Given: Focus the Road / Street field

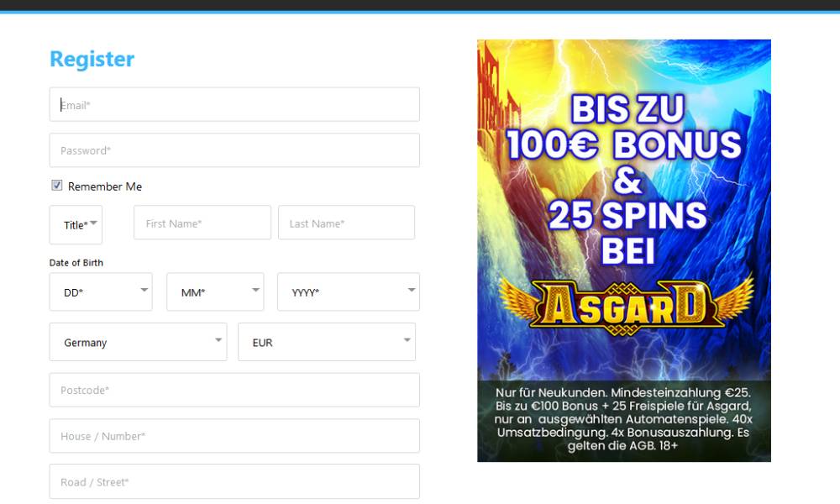Looking at the screenshot, I should tap(234, 482).
